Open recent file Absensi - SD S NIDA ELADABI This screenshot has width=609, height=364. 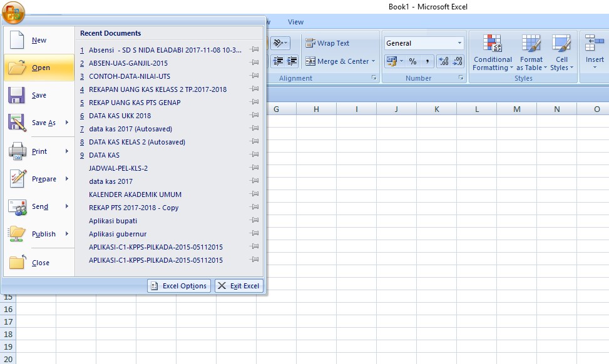pyautogui.click(x=165, y=50)
